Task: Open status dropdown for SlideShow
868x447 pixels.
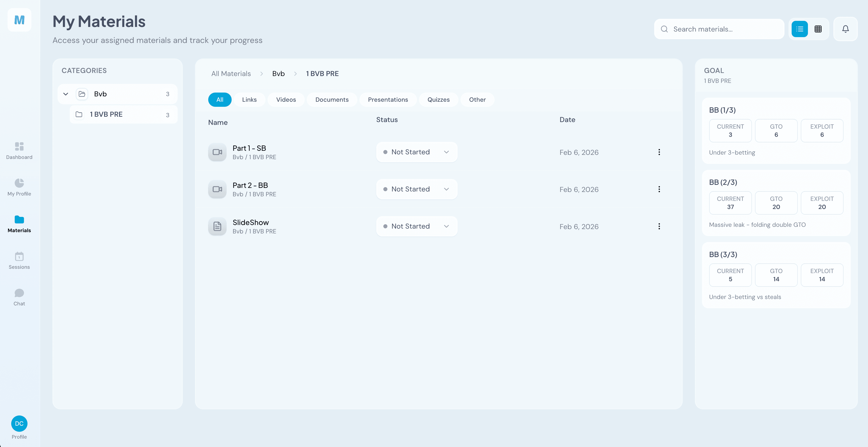Action: coord(416,226)
